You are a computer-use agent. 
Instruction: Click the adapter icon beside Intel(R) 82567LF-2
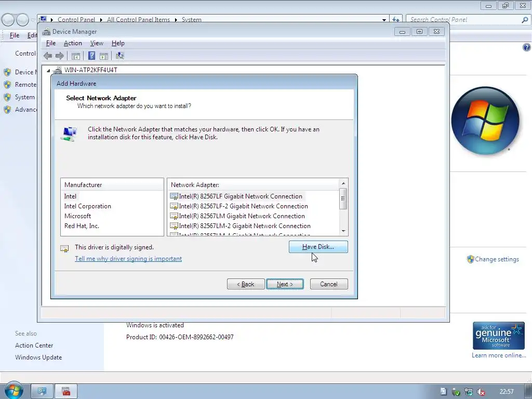coord(174,206)
